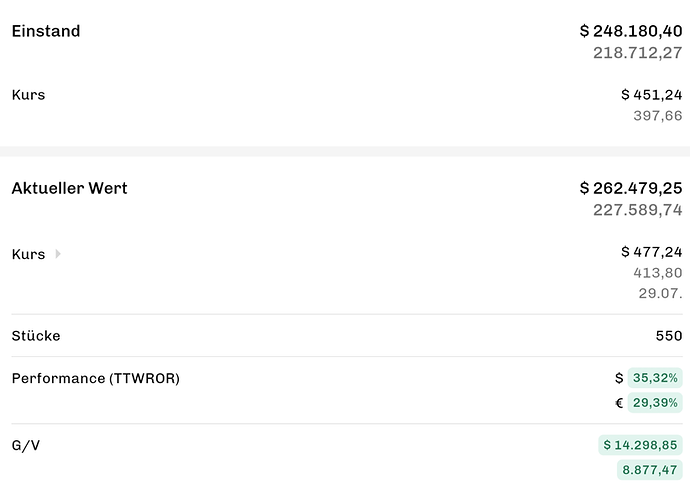The image size is (690, 488).
Task: Expand the Kurs disclosure arrow
Action: pyautogui.click(x=58, y=254)
